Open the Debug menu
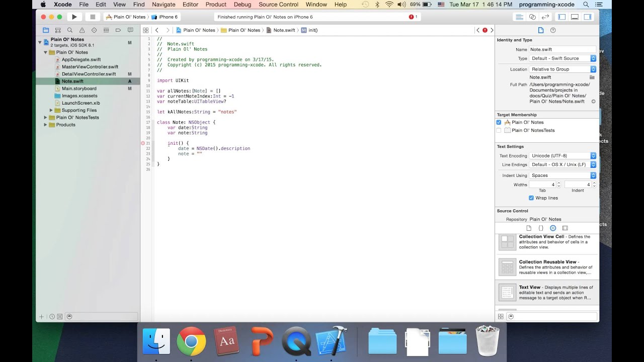Screen dimensions: 644x362 pos(243,5)
